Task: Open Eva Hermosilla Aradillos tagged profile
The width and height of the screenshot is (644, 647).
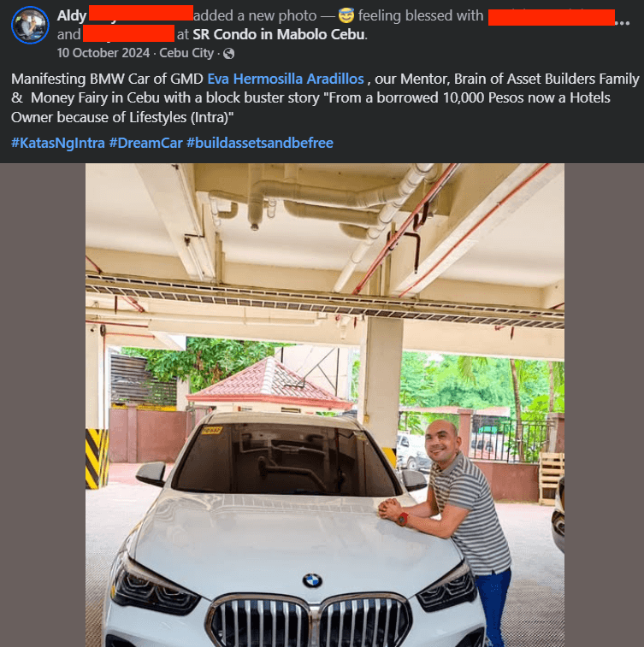Action: [286, 79]
